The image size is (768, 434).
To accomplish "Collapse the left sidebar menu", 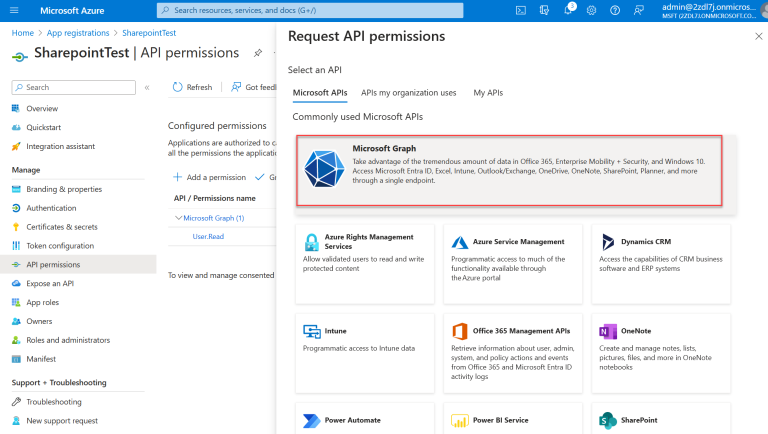I will (147, 87).
